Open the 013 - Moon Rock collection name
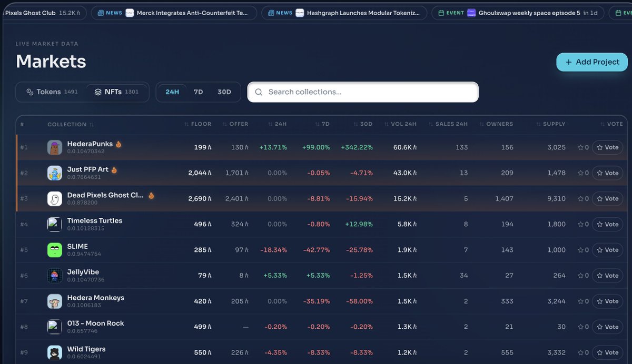The height and width of the screenshot is (364, 632). 96,323
